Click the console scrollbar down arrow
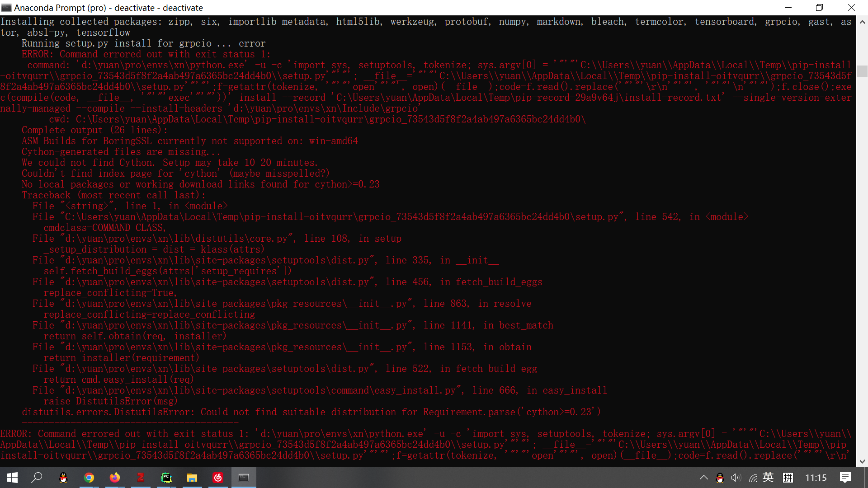Screen dimensions: 868x488 click(862, 461)
